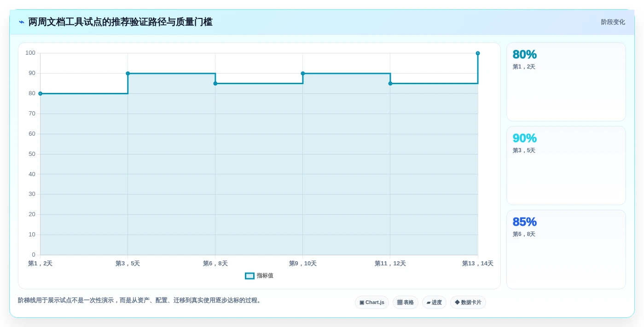This screenshot has width=644, height=327.
Task: Open the 90% data card
Action: pyautogui.click(x=566, y=166)
